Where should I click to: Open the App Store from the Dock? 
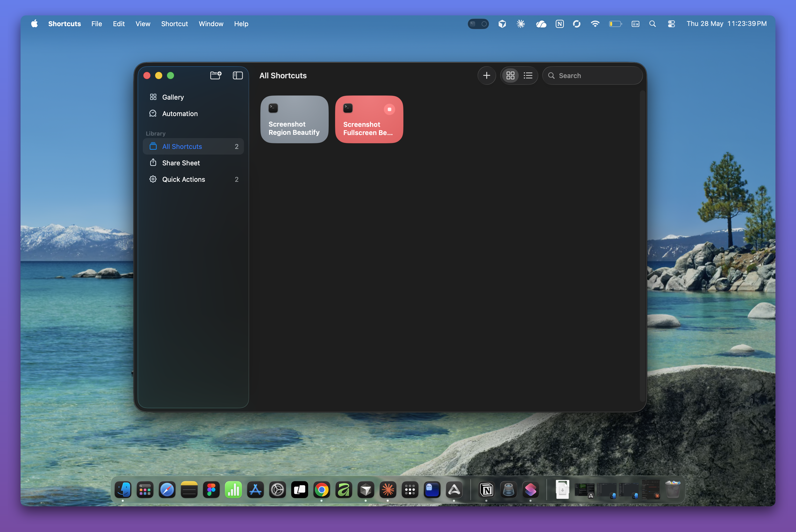coord(255,490)
